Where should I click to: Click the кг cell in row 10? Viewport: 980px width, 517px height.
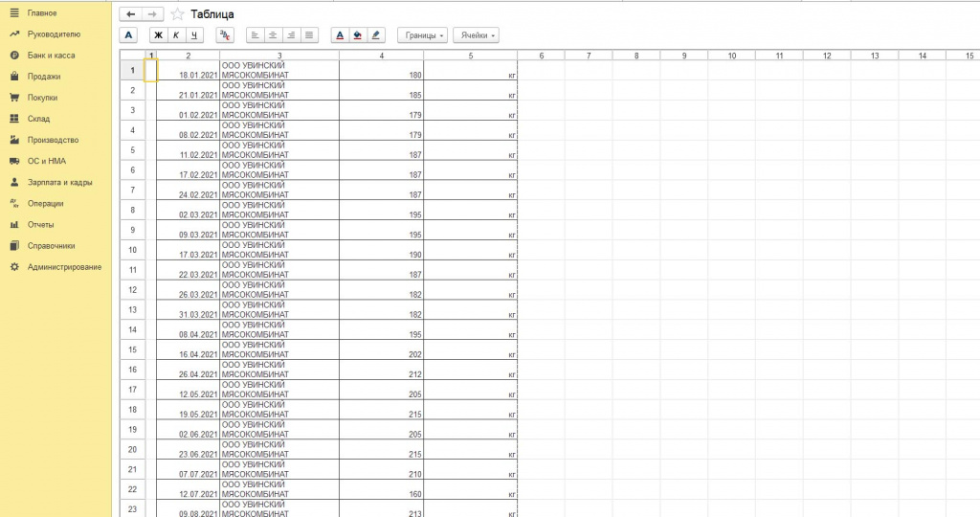(x=471, y=250)
